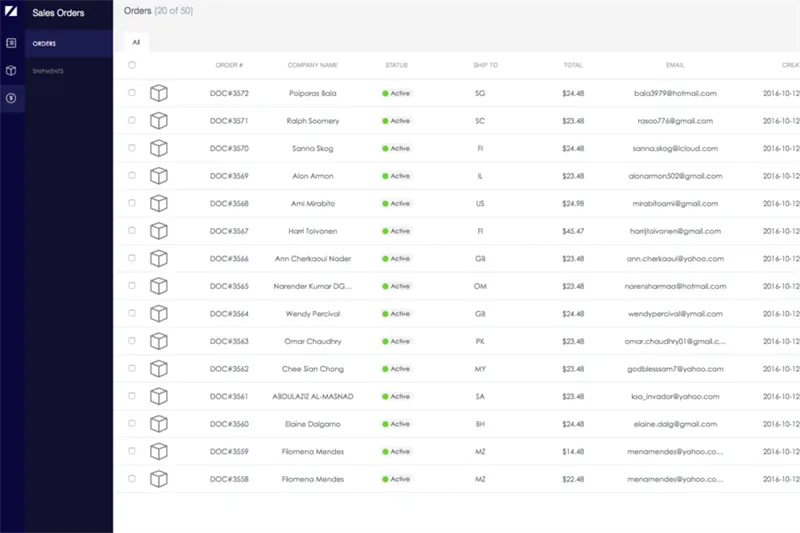
Task: Click the box icon for order DOC#3565
Action: coord(158,286)
